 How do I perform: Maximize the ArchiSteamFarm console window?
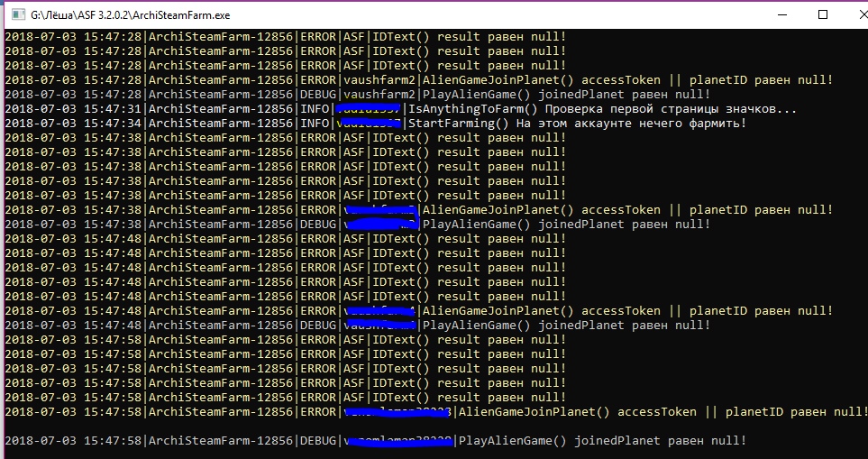(823, 15)
